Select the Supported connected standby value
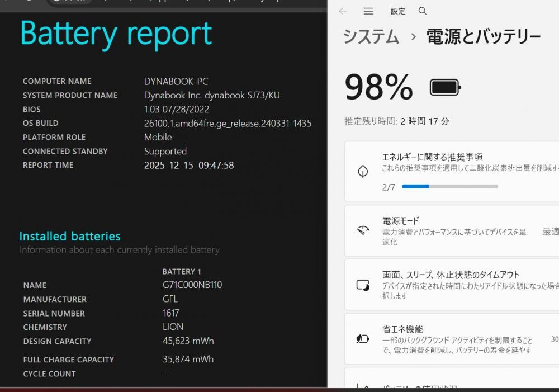The image size is (559, 392). point(165,151)
